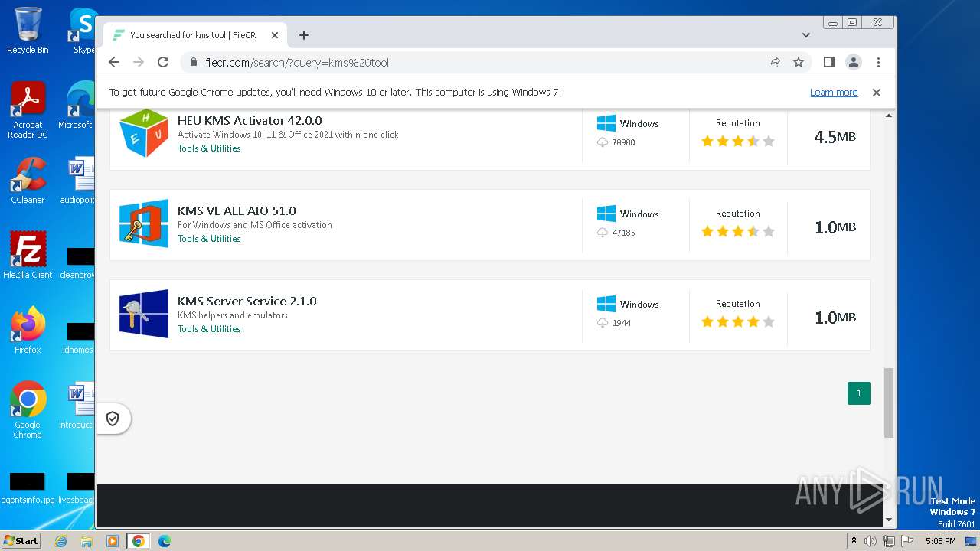The height and width of the screenshot is (551, 980).
Task: Click Chrome taskbar button
Action: pyautogui.click(x=138, y=541)
